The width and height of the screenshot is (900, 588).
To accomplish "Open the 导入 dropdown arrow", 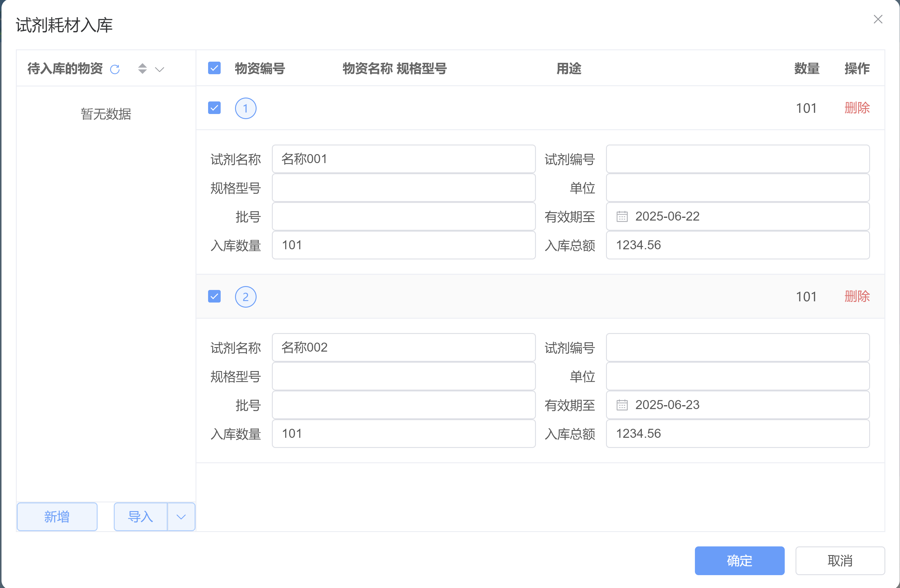I will pyautogui.click(x=181, y=516).
